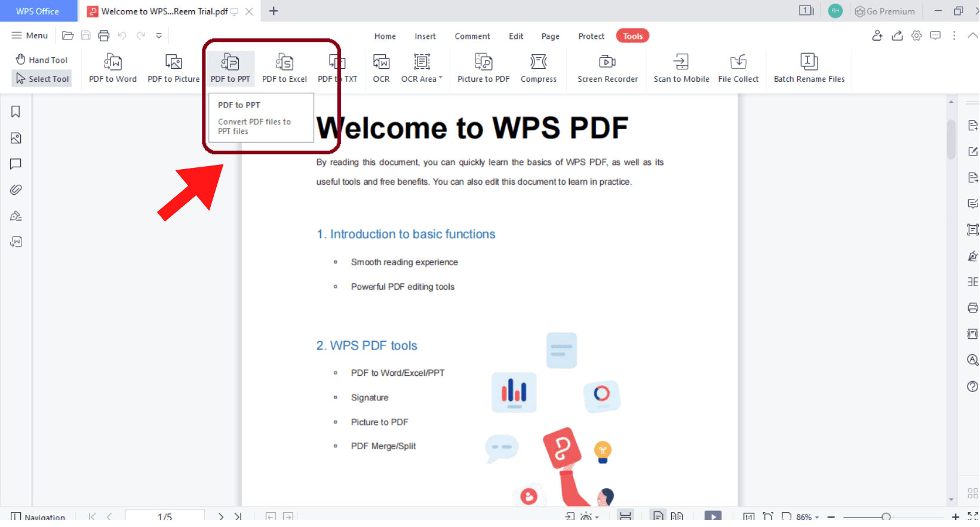Screen dimensions: 980x527
Task: Open the bookmark panel in left sidebar
Action: [16, 112]
